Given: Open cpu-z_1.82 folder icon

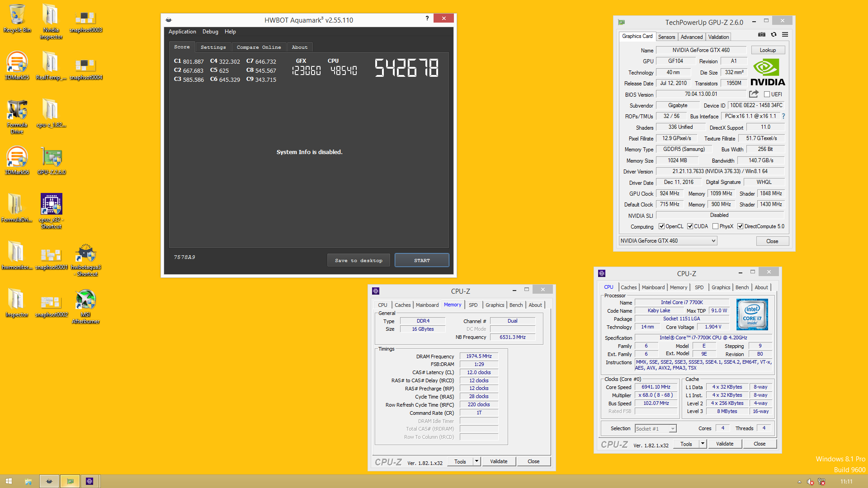Looking at the screenshot, I should coord(51,113).
